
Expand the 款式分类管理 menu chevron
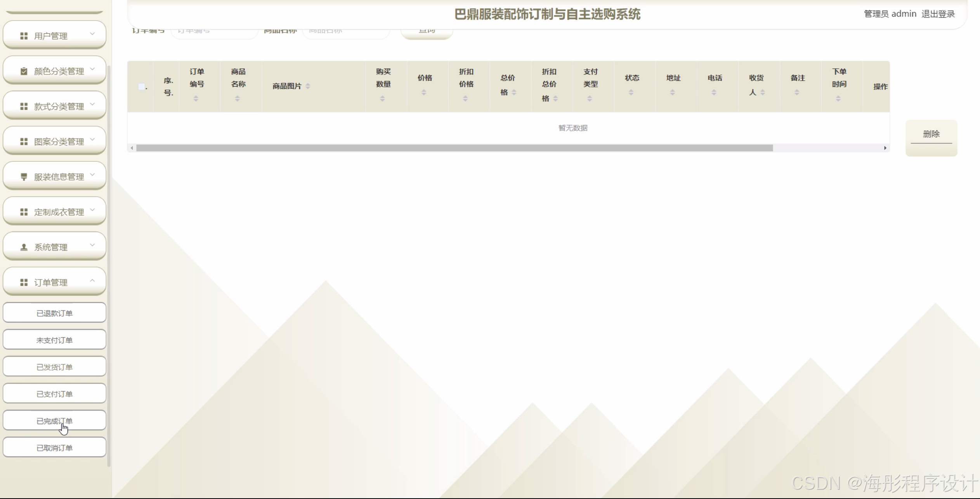click(x=92, y=104)
